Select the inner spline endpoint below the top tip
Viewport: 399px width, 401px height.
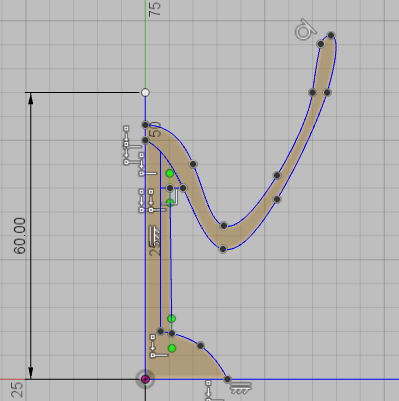(x=320, y=44)
